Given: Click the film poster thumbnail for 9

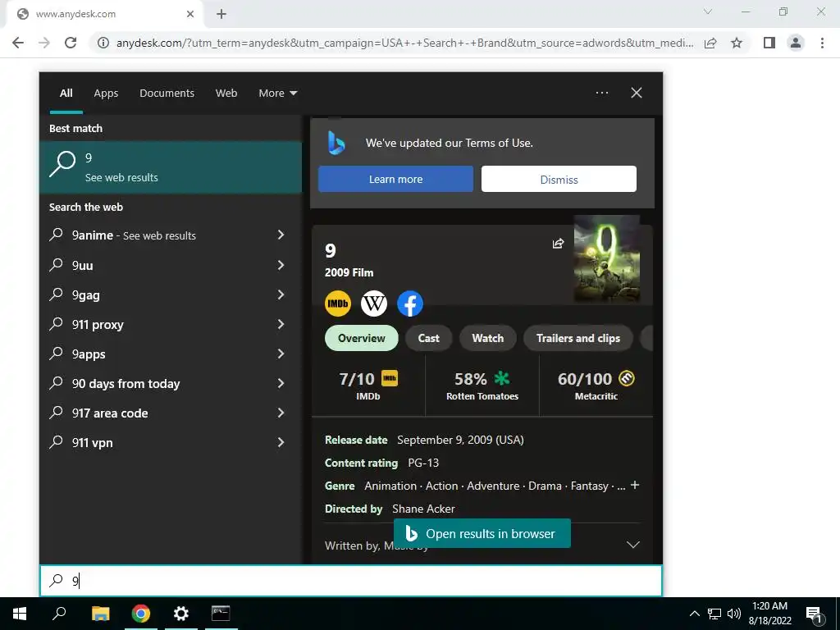Looking at the screenshot, I should click(x=607, y=258).
